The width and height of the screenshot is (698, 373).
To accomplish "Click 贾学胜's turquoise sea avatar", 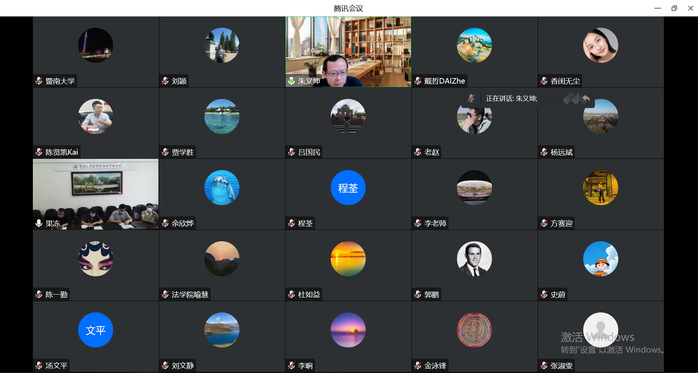I will [x=222, y=116].
